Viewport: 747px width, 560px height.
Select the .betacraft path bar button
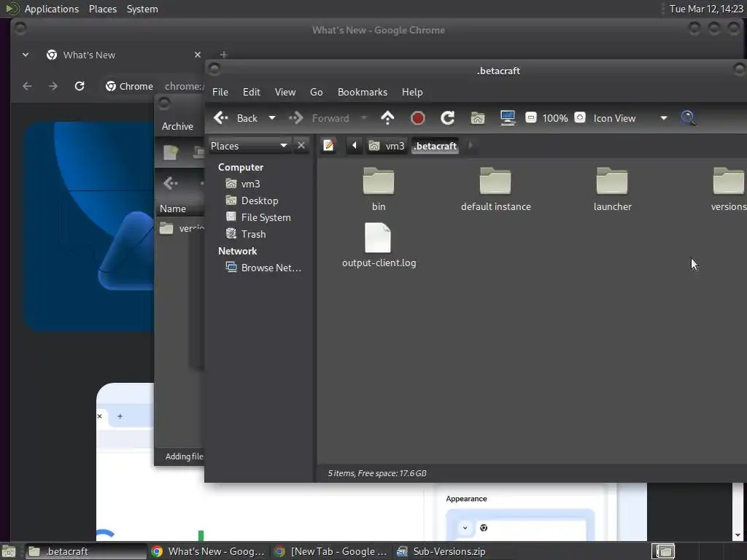[436, 146]
